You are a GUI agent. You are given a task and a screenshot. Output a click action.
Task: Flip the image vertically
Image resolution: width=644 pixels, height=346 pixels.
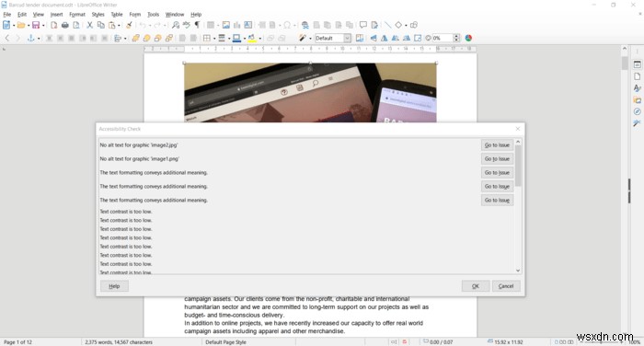[x=374, y=39]
